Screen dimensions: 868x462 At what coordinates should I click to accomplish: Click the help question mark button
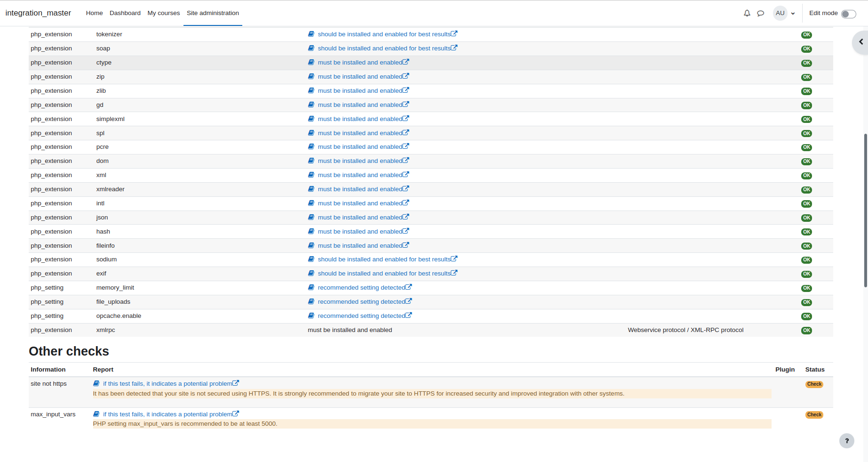coord(847,441)
